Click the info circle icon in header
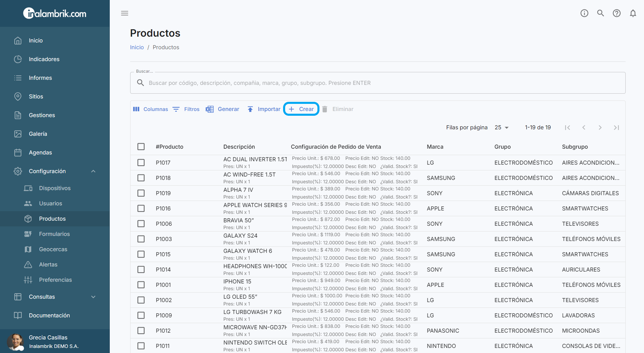 (x=584, y=13)
